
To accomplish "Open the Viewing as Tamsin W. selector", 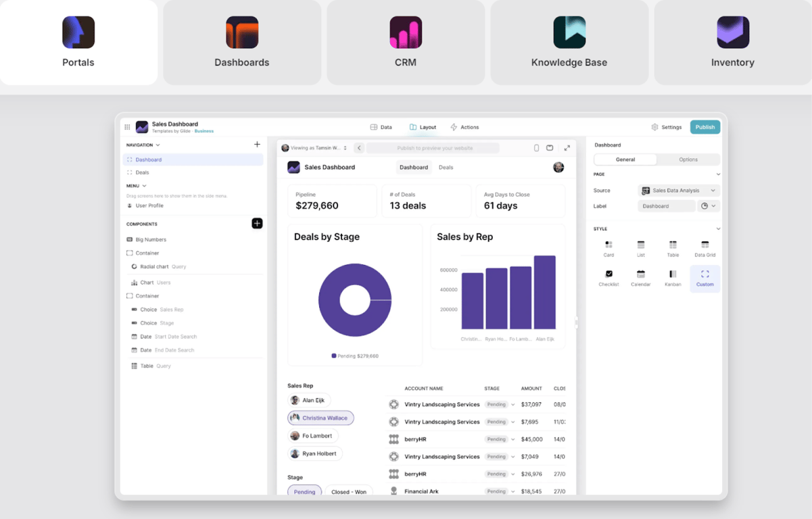I will tap(314, 148).
